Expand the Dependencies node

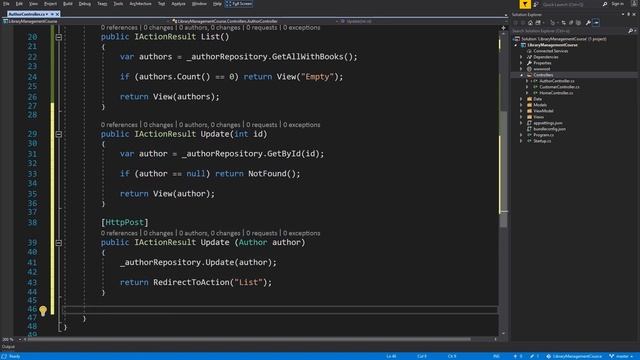pyautogui.click(x=521, y=57)
